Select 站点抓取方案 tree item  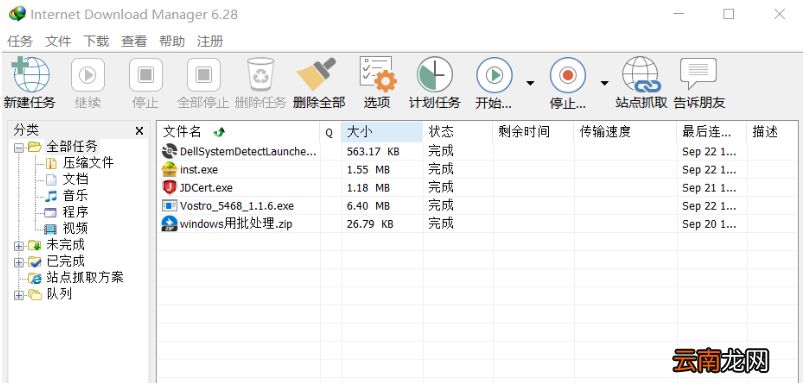coord(85,277)
